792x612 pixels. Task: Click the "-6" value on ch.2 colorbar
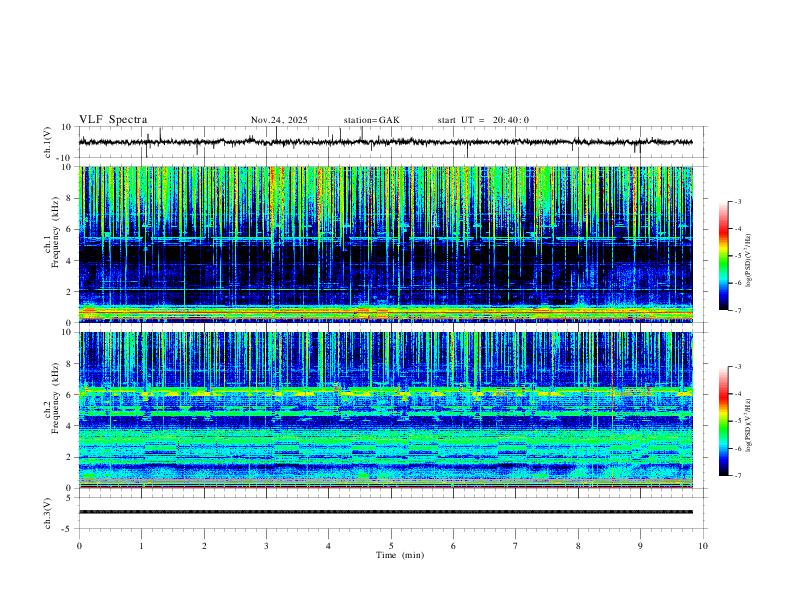[737, 448]
